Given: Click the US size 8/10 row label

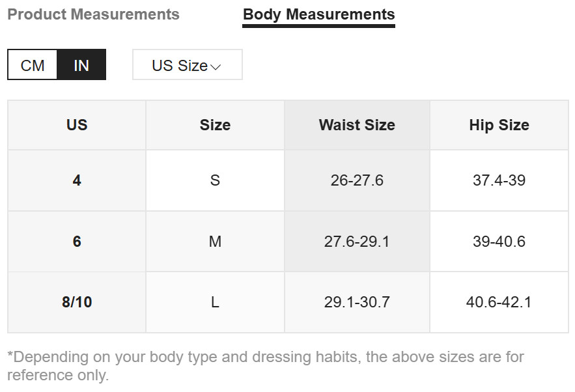Looking at the screenshot, I should (x=77, y=302).
